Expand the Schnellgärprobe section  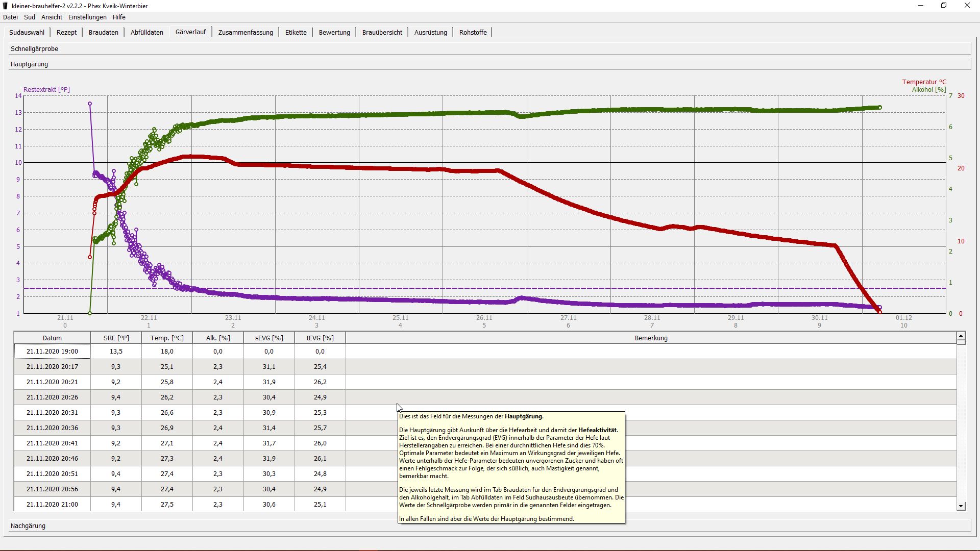pyautogui.click(x=34, y=49)
